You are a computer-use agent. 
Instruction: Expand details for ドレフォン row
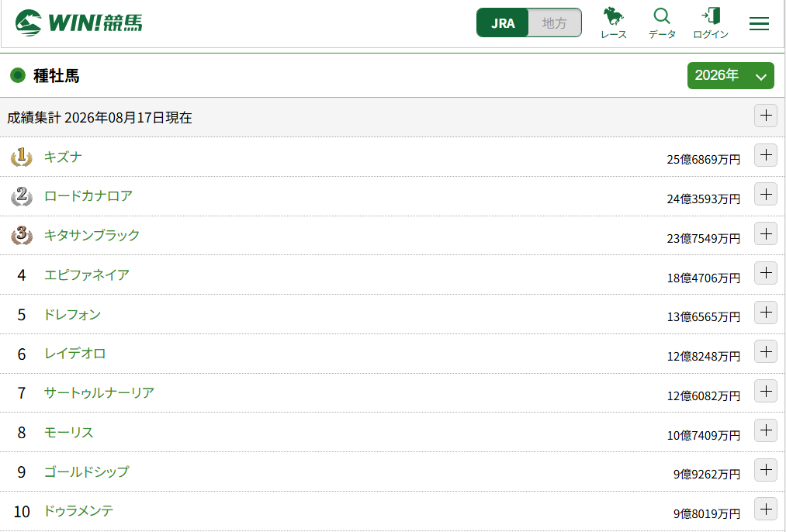pyautogui.click(x=766, y=313)
